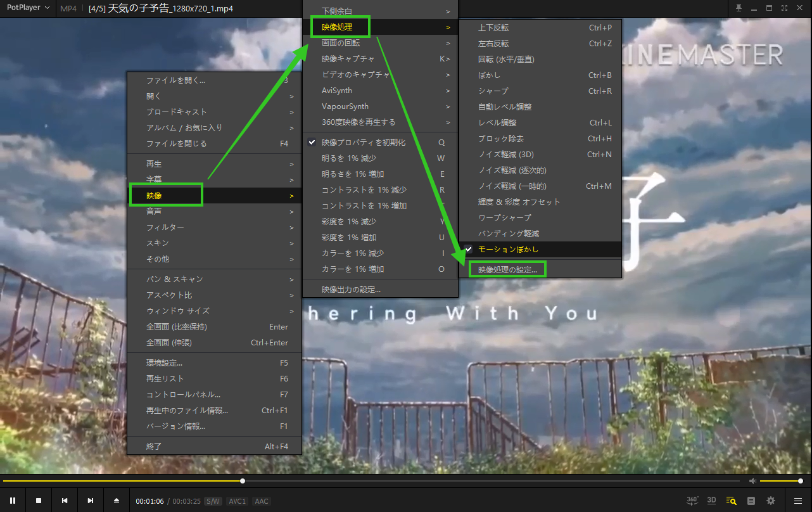Open 再生中のファイル情報... entry
Screen dimensions: 812x512
(214, 411)
